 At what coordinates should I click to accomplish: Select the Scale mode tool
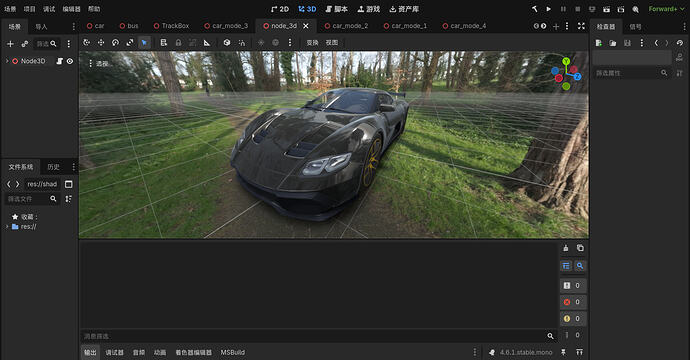(x=130, y=43)
